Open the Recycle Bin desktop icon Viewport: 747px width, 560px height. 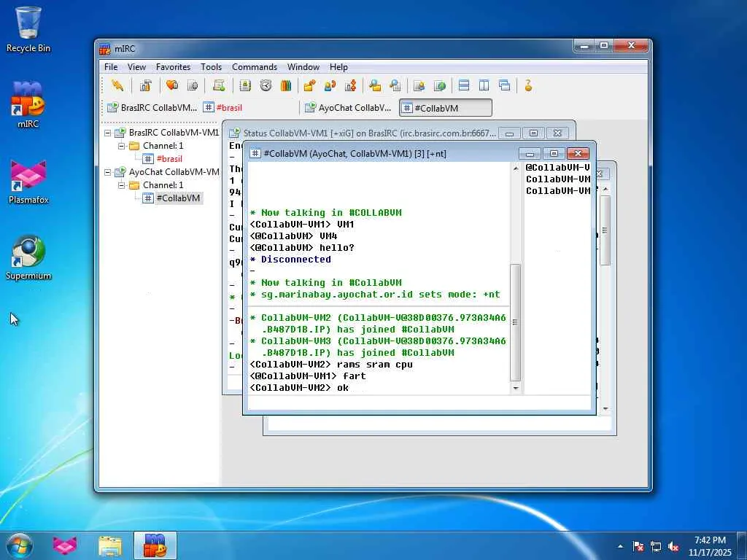point(28,29)
